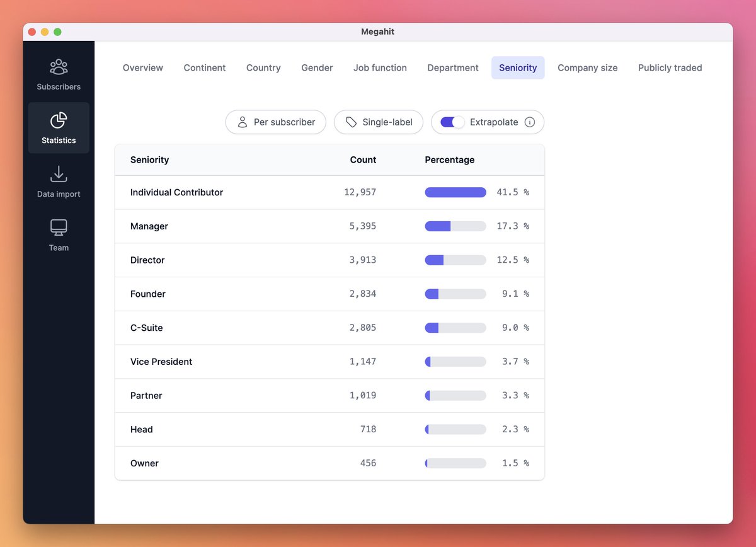Click the Seniority column header
The image size is (756, 547).
[149, 160]
